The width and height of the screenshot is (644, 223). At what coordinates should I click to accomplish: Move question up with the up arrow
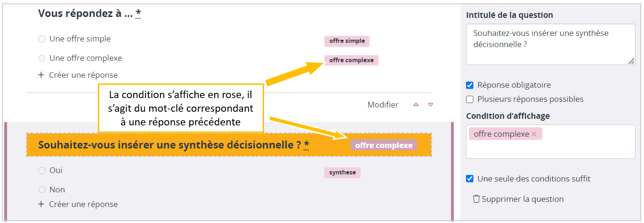[416, 105]
